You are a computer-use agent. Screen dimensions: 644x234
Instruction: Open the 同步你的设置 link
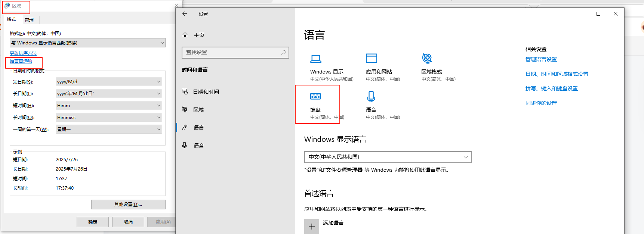[x=541, y=103]
